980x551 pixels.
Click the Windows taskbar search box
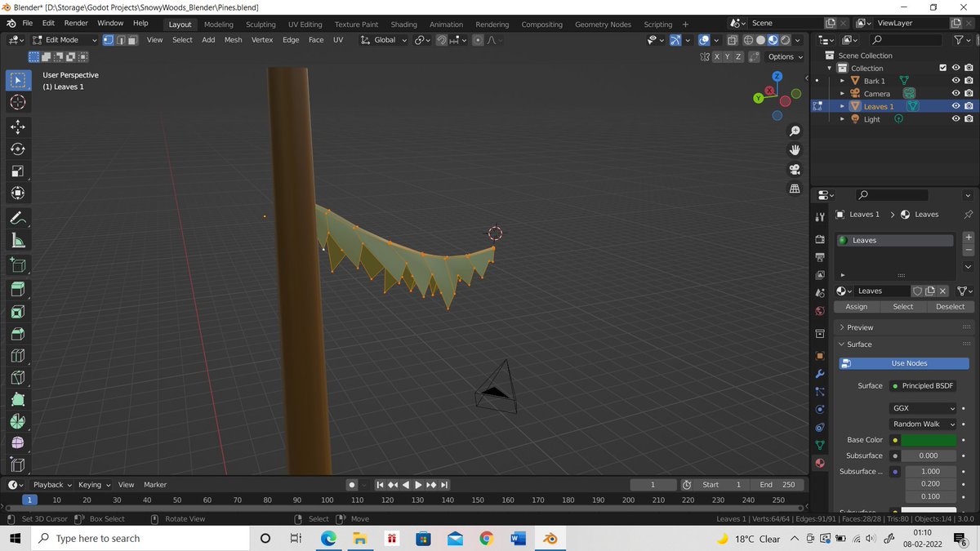pos(140,539)
